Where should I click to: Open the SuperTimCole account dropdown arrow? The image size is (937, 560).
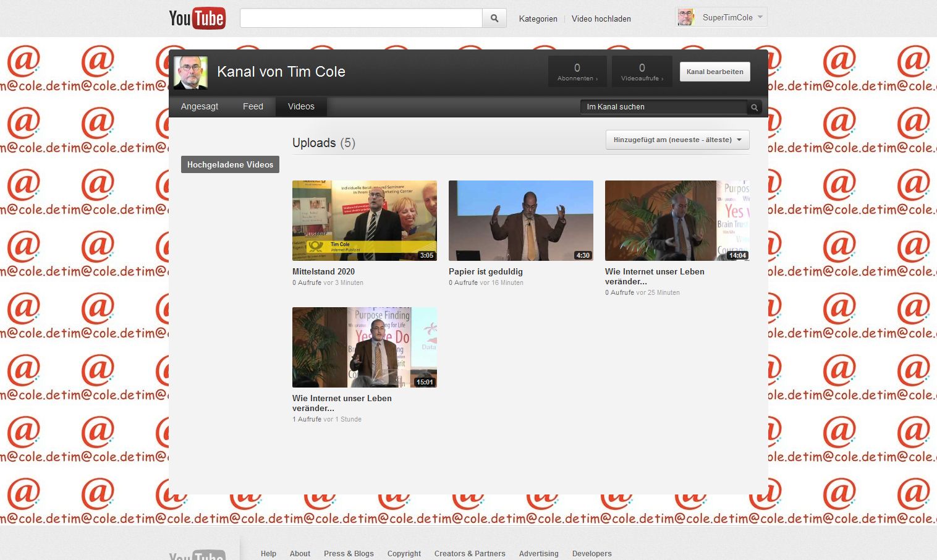coord(760,17)
